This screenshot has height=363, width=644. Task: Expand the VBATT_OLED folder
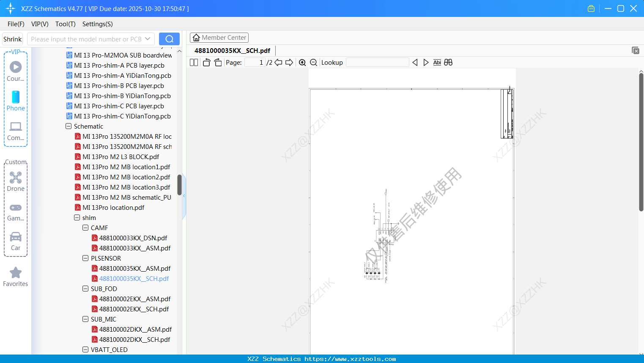(85, 349)
